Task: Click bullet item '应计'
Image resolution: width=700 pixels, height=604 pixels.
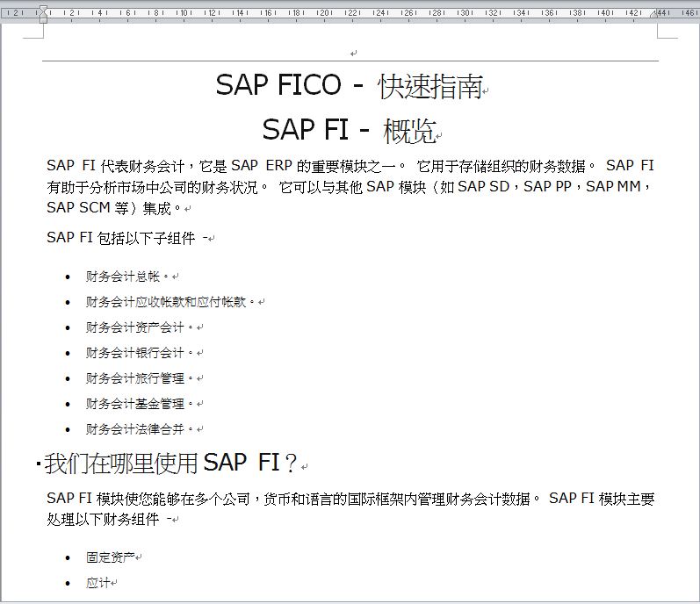Action: coord(98,583)
